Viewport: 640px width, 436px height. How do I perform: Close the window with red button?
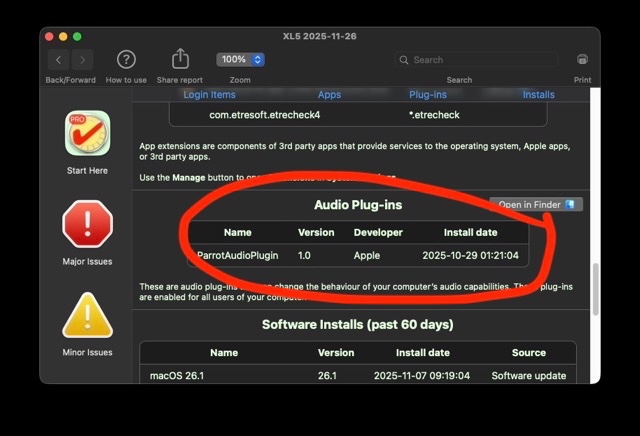coord(49,37)
